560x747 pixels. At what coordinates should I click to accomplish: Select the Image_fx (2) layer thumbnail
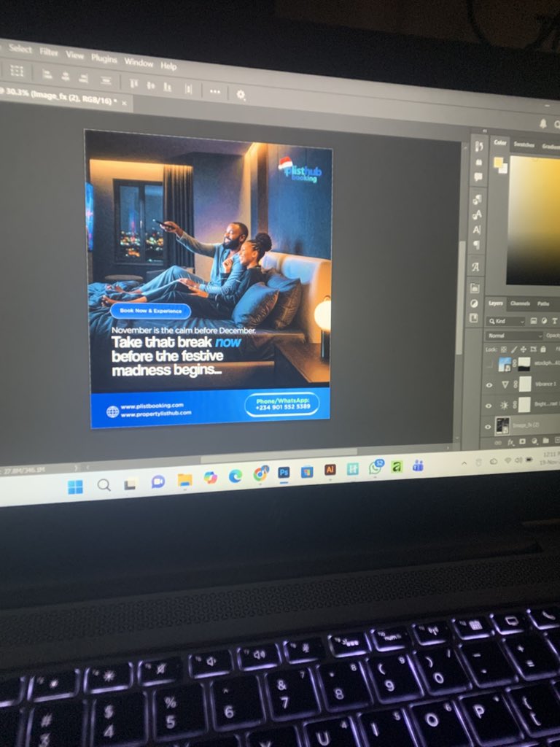tap(502, 425)
